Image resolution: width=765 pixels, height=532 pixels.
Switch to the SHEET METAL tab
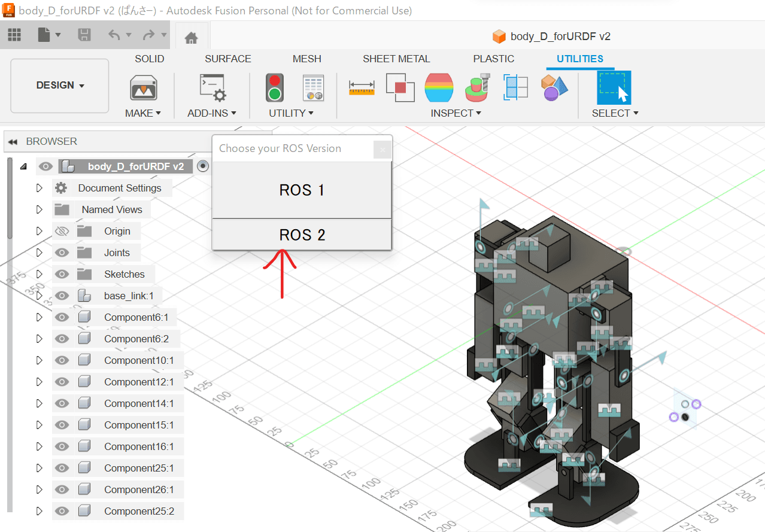coord(396,59)
